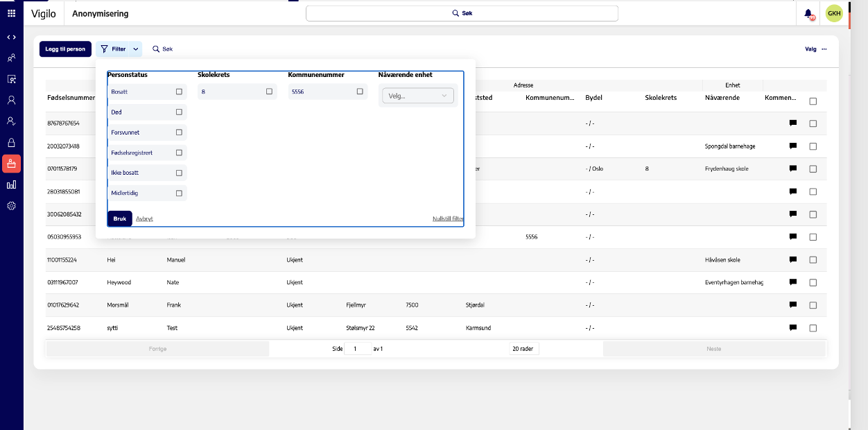Viewport: 868px width, 430px height.
Task: Open comment for sytti Test row
Action: coord(792,328)
